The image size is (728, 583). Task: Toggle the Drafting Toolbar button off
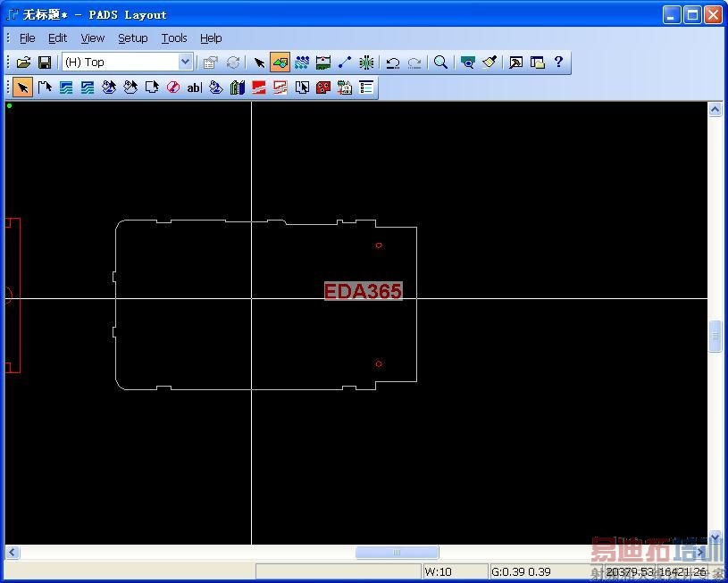pyautogui.click(x=280, y=62)
